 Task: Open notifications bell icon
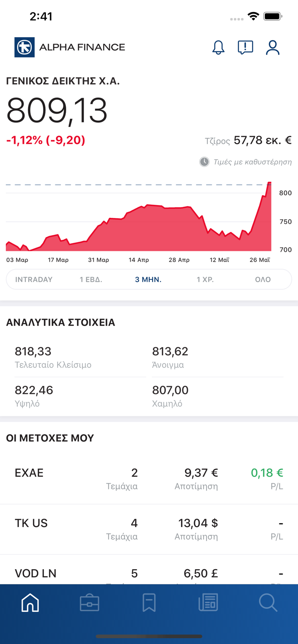pos(218,48)
